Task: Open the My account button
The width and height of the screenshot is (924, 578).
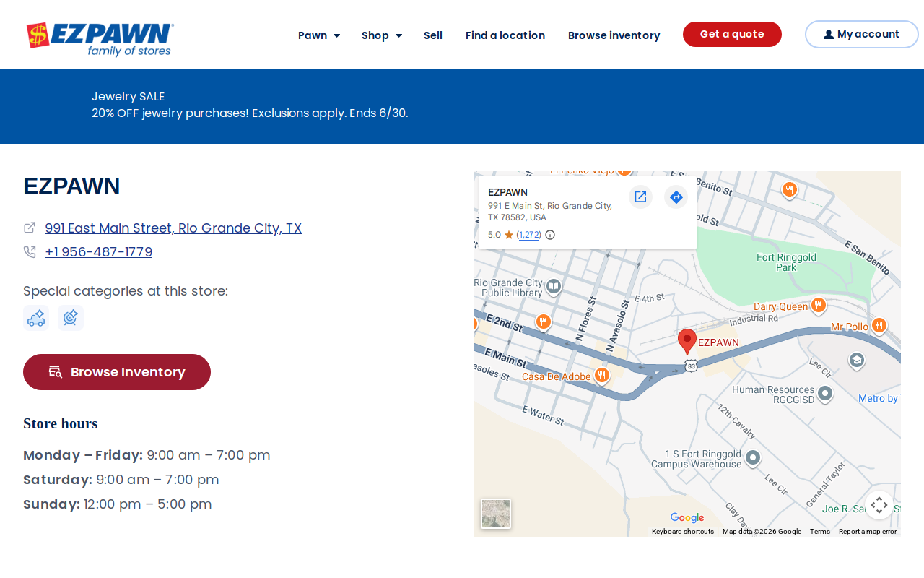Action: coord(861,35)
